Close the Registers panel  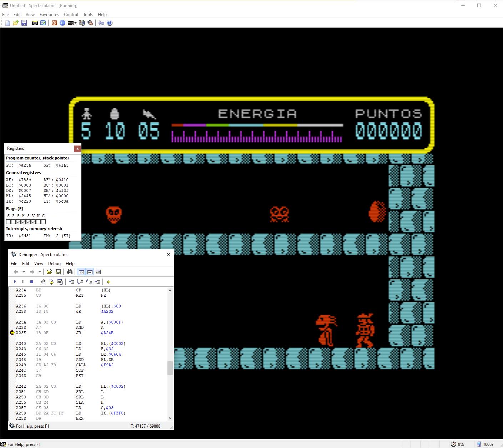[77, 148]
